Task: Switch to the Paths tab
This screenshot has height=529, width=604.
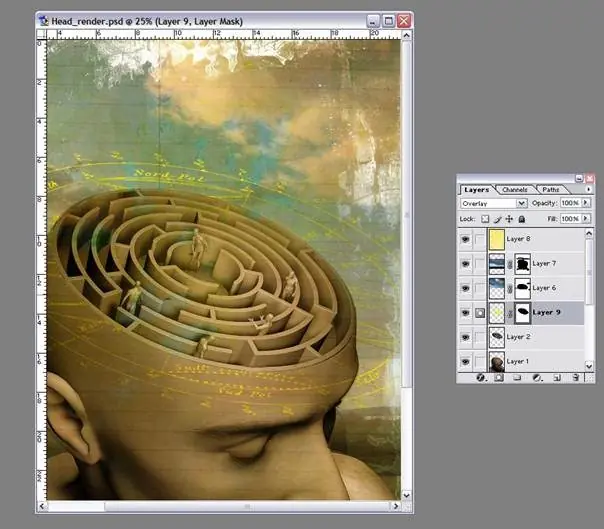Action: click(x=550, y=189)
